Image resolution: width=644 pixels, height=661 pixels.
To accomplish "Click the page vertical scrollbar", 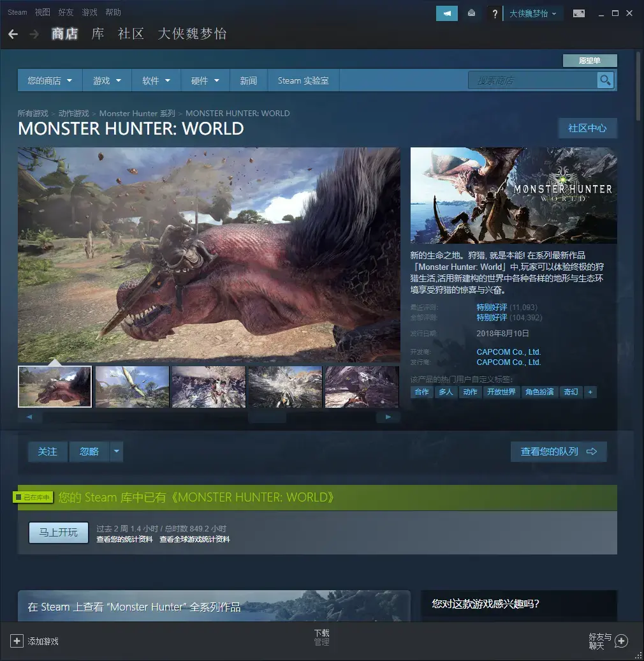I will (638, 86).
